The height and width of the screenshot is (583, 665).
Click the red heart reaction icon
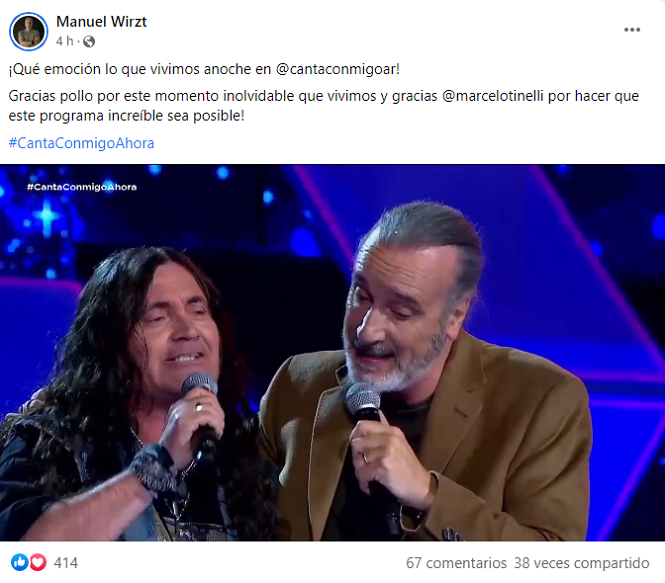pos(38,562)
